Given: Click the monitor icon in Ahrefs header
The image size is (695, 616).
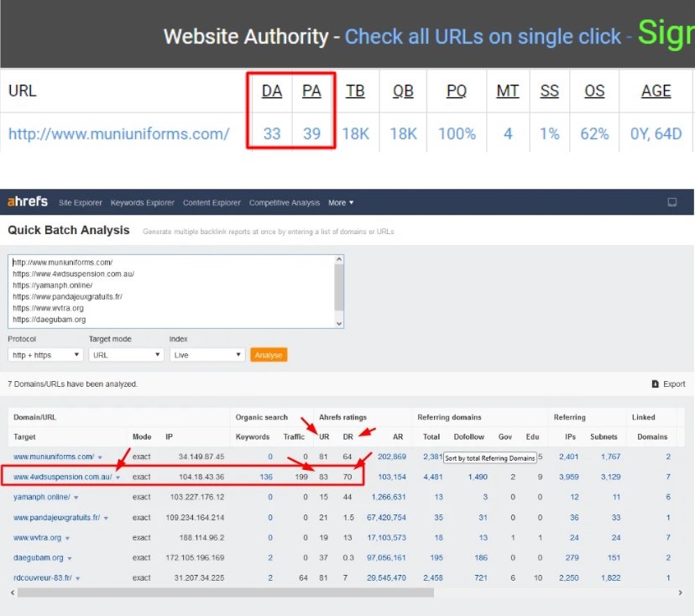Looking at the screenshot, I should (x=671, y=202).
